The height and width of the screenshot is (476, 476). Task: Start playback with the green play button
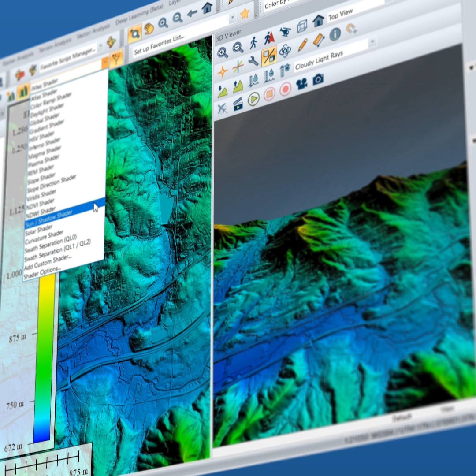point(253,99)
